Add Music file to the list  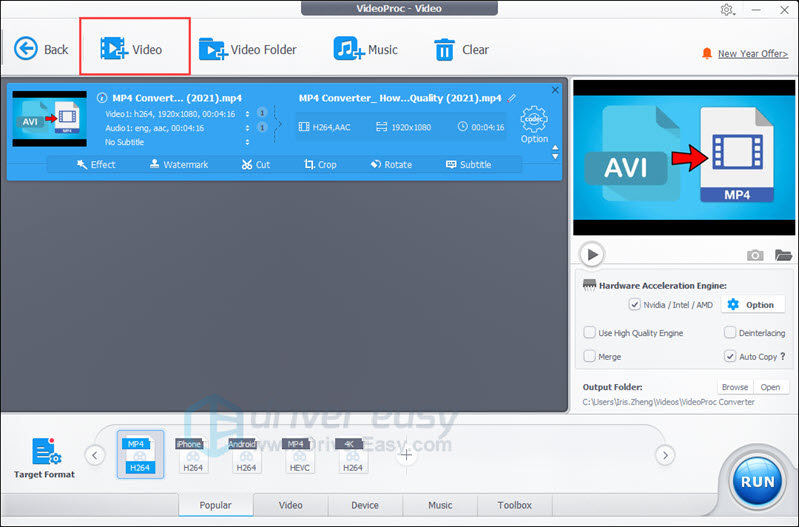365,49
